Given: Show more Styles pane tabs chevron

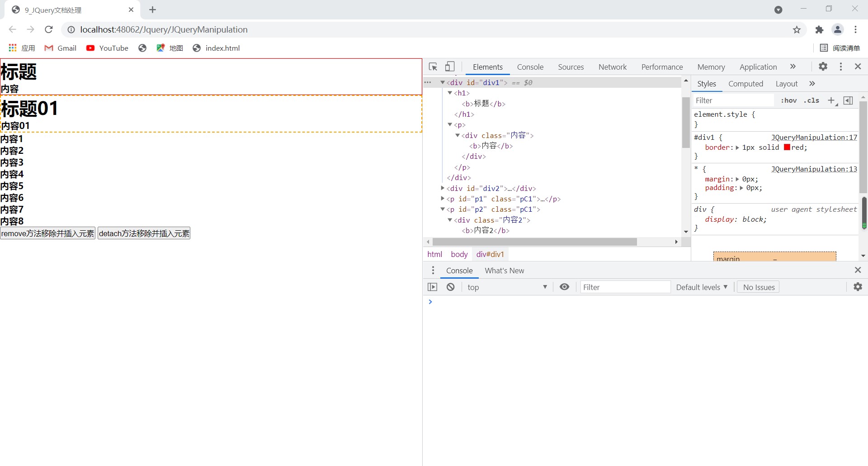Looking at the screenshot, I should (812, 84).
